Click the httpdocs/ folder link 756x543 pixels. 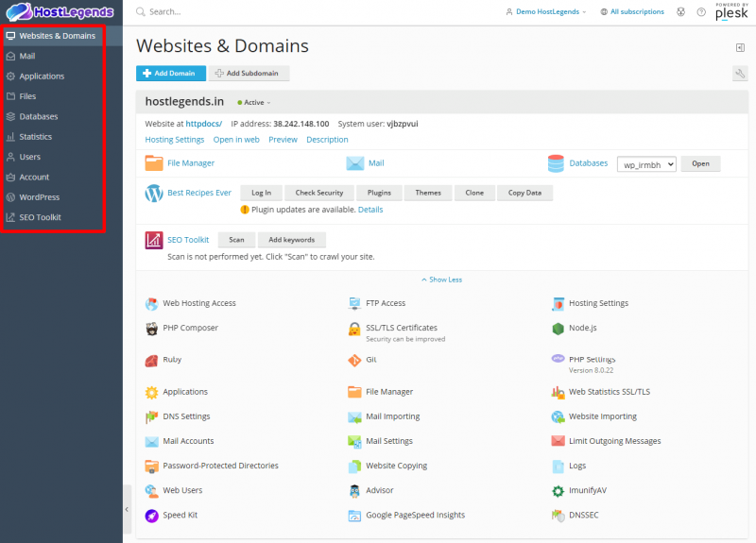pyautogui.click(x=204, y=124)
